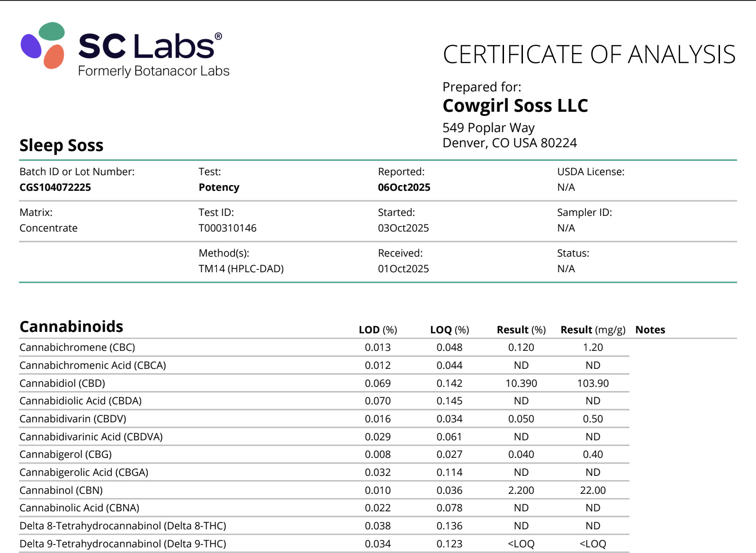Screen dimensions: 756x553
Task: Select the Sleep Soss product heading
Action: [61, 145]
